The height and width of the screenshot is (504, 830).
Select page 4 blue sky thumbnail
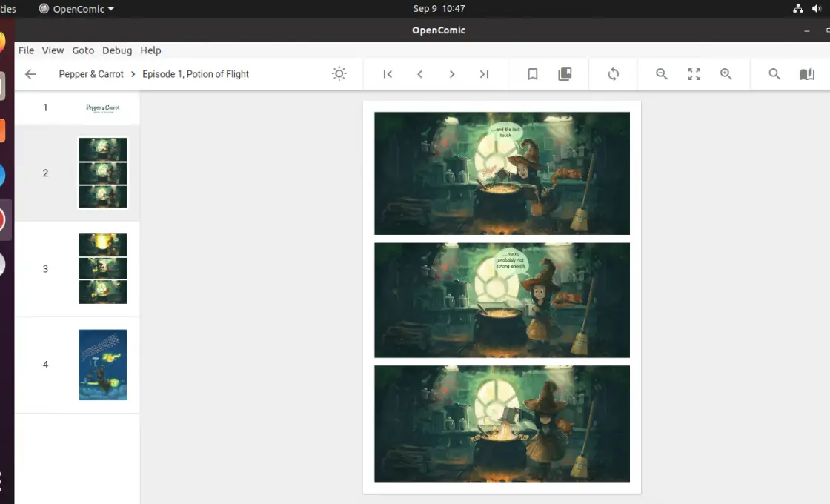pyautogui.click(x=103, y=365)
